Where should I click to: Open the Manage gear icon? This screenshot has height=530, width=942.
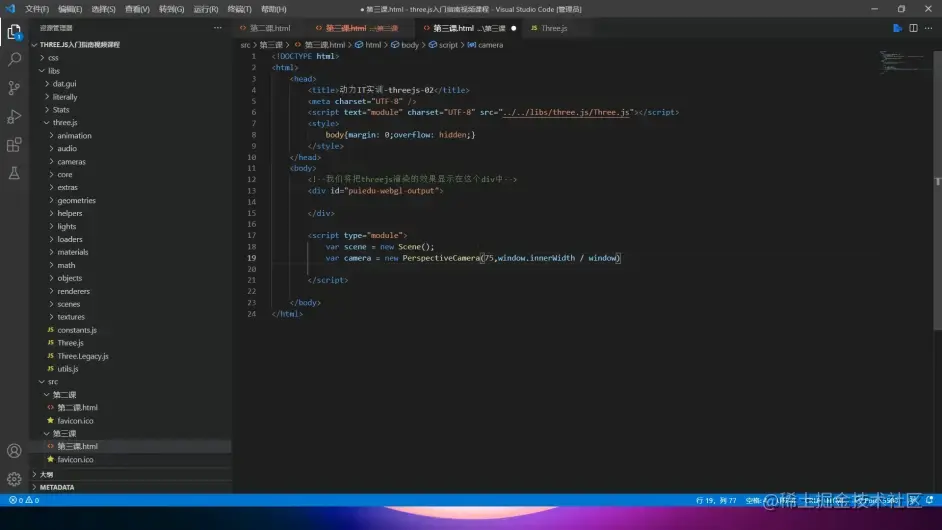click(14, 479)
